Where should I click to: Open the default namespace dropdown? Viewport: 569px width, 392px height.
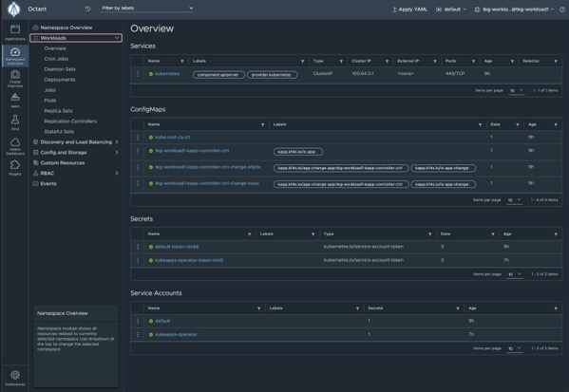pos(450,9)
